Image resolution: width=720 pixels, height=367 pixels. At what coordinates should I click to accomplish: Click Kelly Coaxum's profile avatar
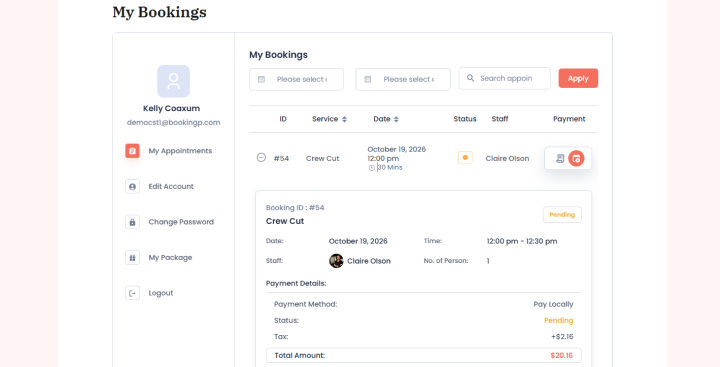coord(173,81)
